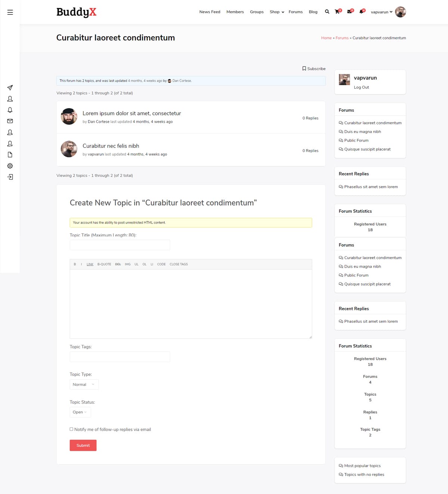Click the notifications bell in header
The height and width of the screenshot is (494, 448).
click(x=361, y=12)
